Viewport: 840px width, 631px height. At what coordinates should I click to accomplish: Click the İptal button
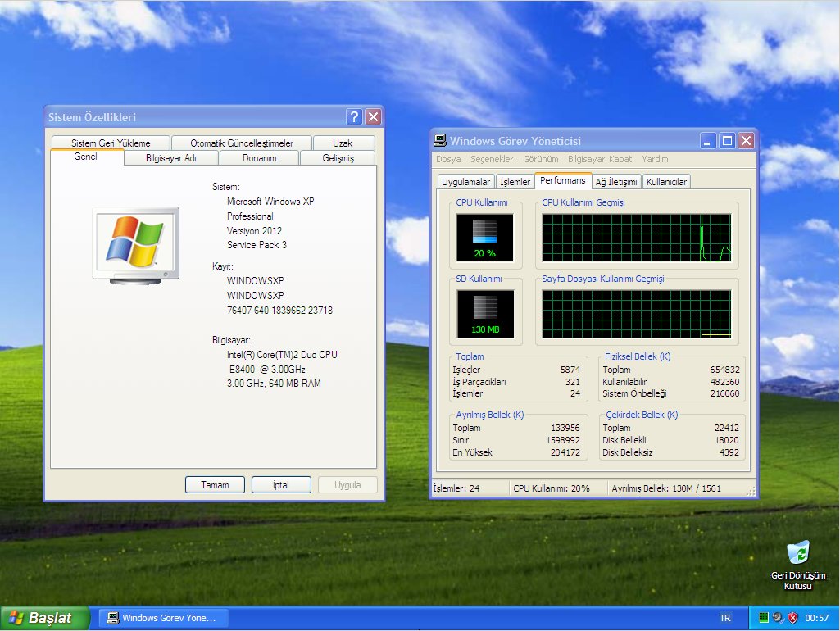coord(281,485)
